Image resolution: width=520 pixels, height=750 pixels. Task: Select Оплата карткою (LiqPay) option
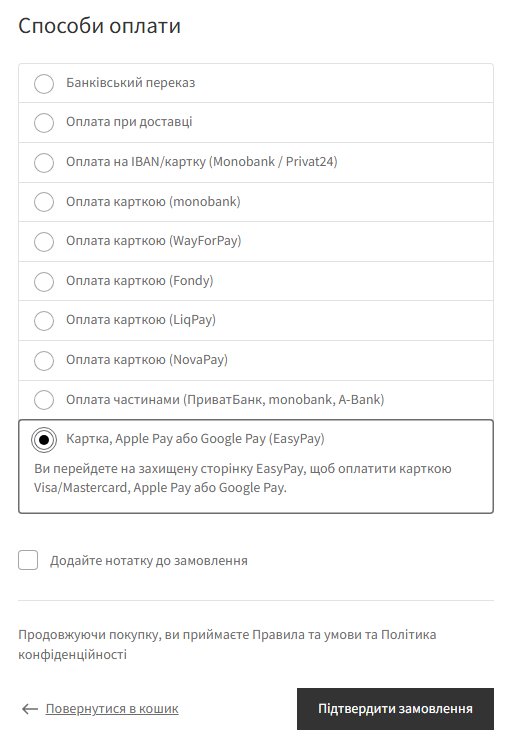[x=44, y=320]
